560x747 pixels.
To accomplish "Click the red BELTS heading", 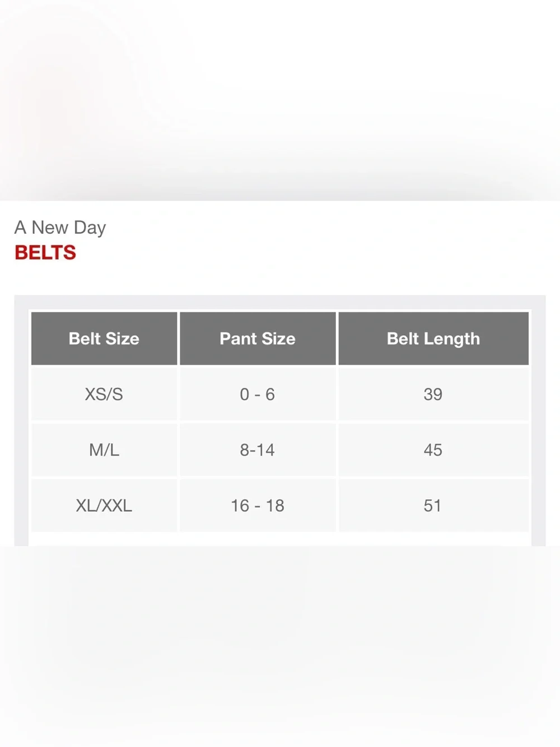I will click(45, 253).
